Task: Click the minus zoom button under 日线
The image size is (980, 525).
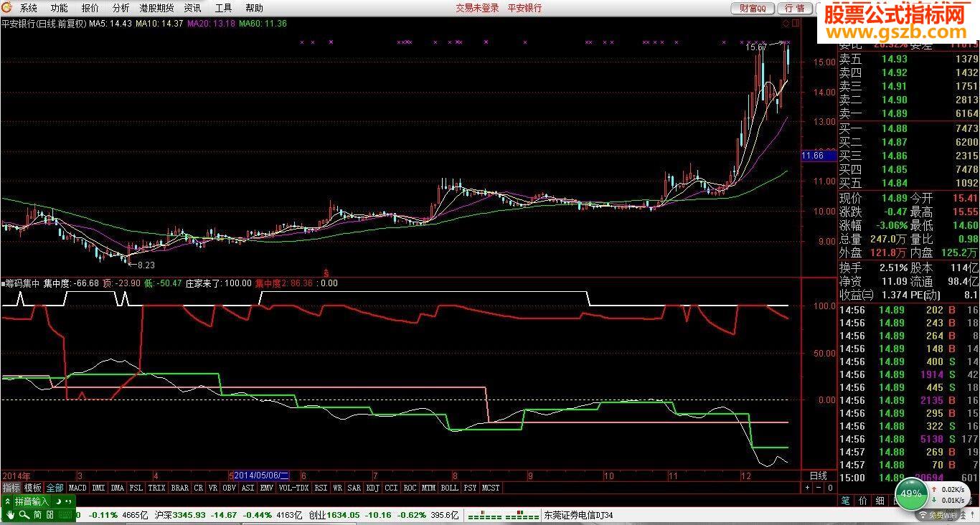Action: (x=818, y=488)
